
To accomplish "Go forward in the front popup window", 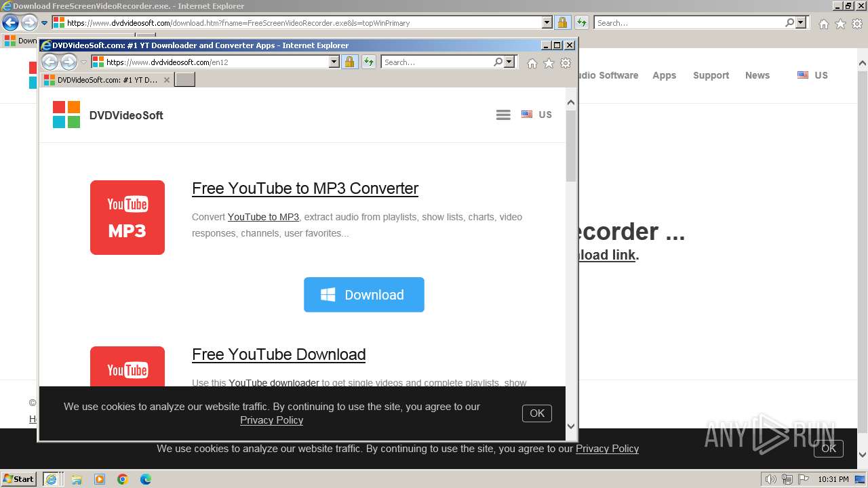I will (68, 62).
